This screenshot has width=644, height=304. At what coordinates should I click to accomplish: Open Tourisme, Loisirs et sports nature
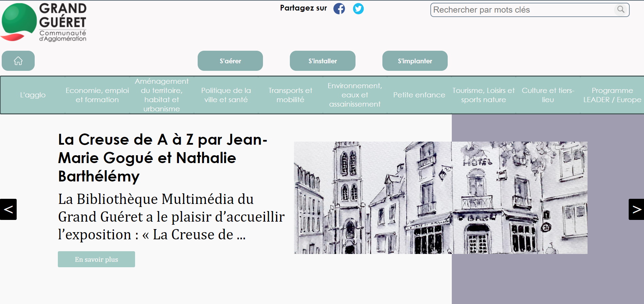click(483, 95)
